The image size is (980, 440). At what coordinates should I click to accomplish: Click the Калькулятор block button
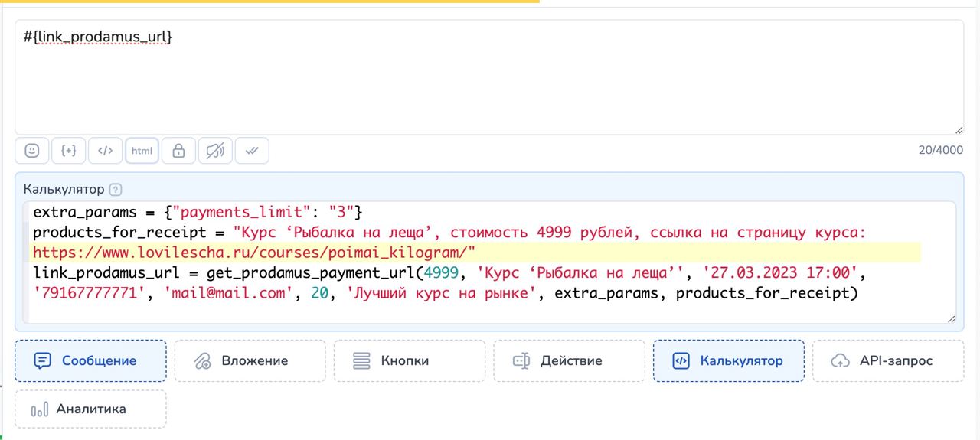coord(728,361)
